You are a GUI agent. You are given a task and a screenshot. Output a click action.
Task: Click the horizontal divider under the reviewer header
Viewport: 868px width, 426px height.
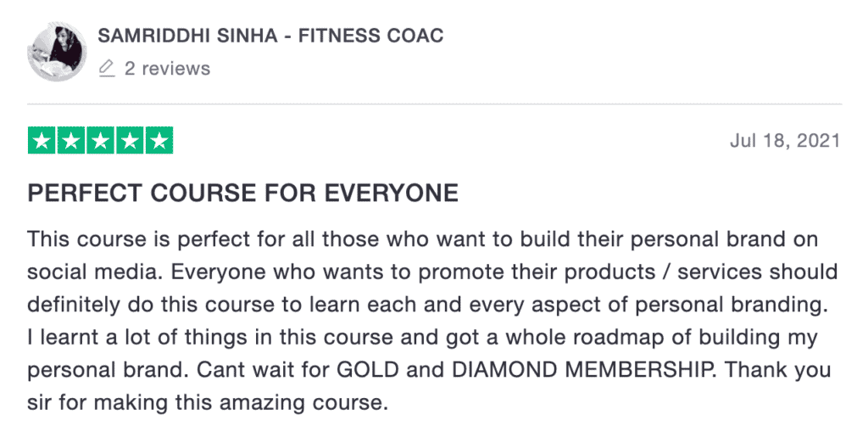coord(435,104)
